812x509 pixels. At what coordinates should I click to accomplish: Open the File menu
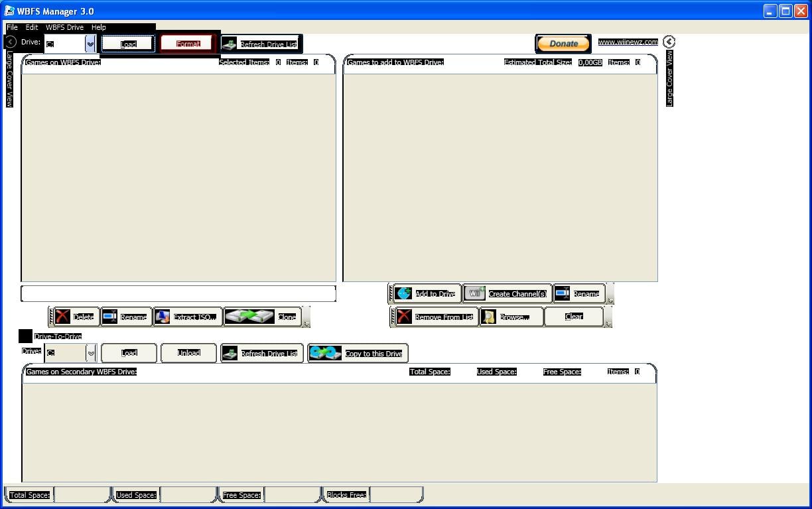tap(12, 27)
